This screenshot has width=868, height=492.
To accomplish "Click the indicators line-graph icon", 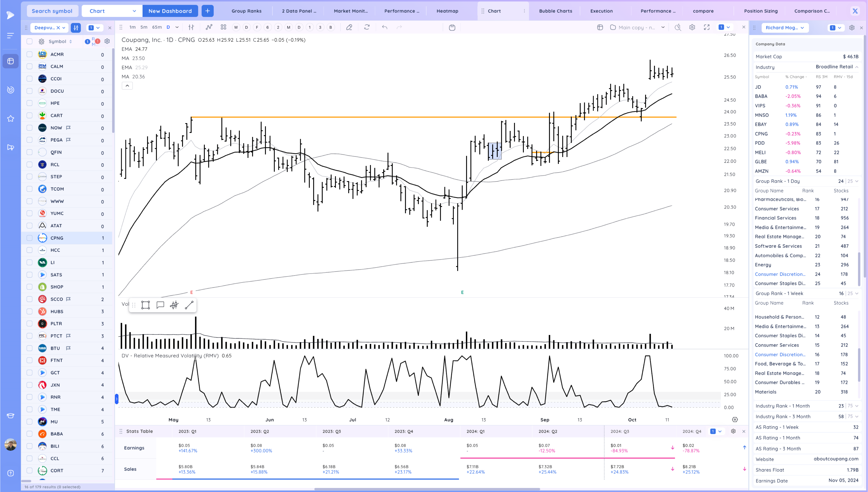I will [209, 27].
